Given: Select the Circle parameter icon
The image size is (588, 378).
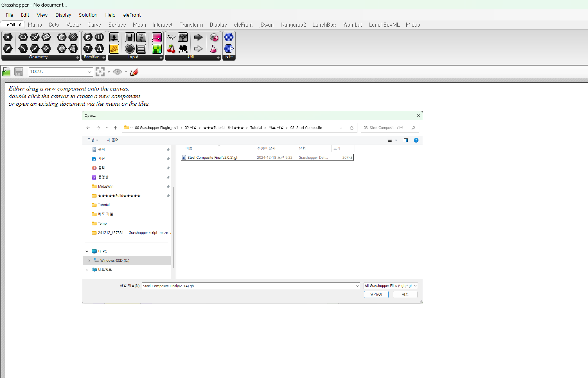Looking at the screenshot, I should pyautogui.click(x=23, y=37).
